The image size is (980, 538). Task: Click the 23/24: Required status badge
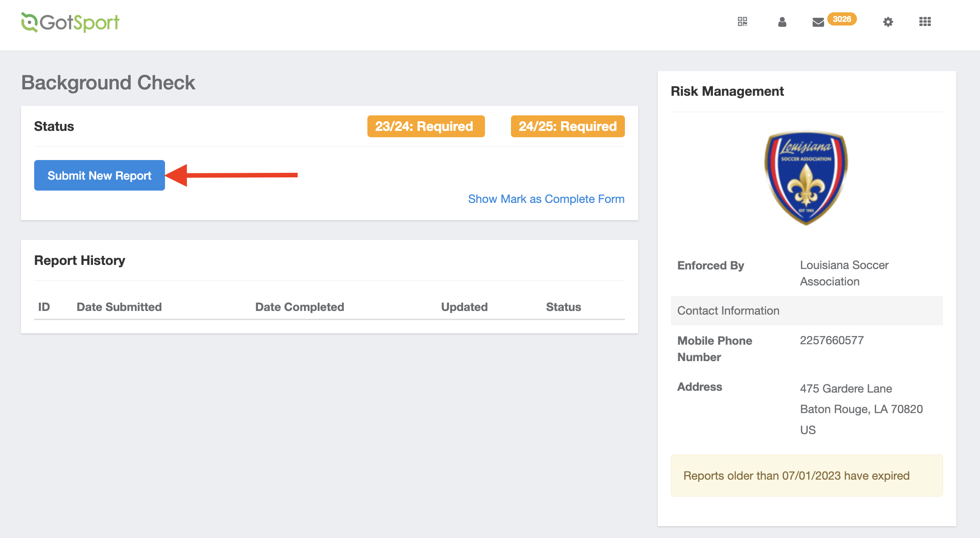(x=426, y=126)
